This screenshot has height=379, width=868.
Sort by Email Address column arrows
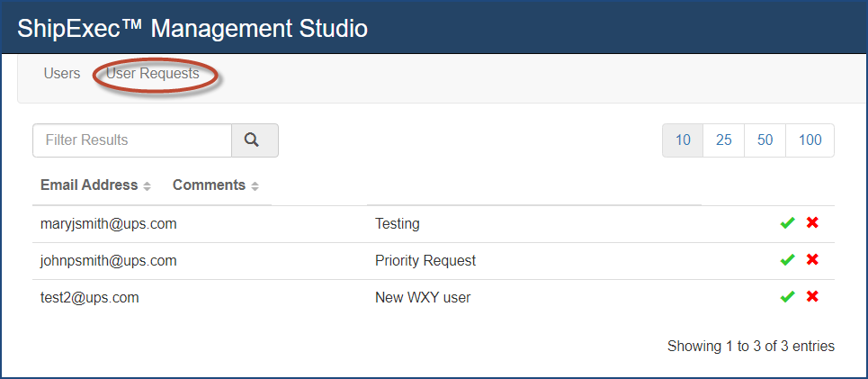click(147, 186)
